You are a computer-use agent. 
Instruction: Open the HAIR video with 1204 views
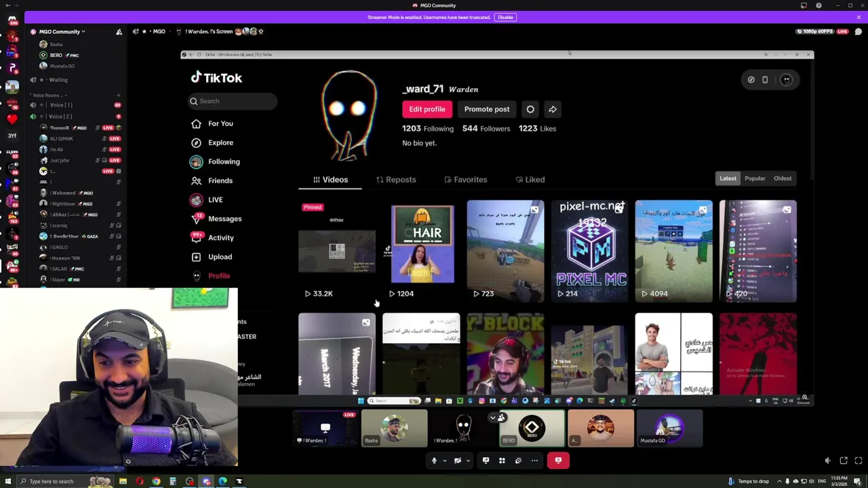click(421, 251)
